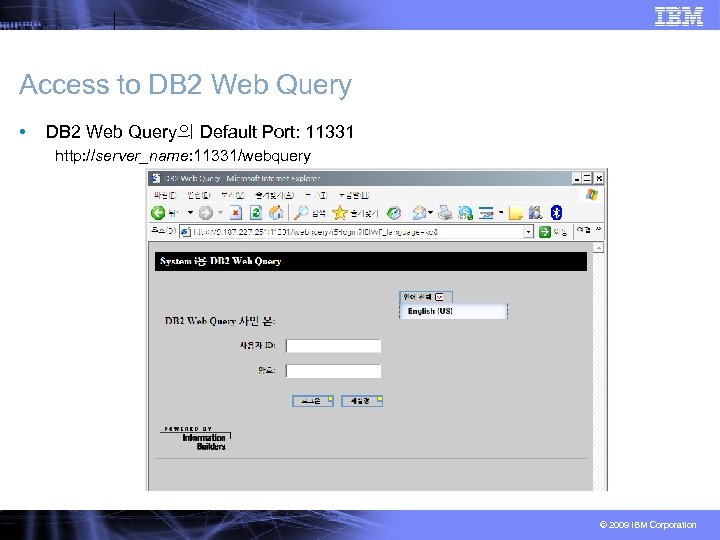The width and height of the screenshot is (720, 540).
Task: Click the Information Builders logo
Action: point(196,439)
